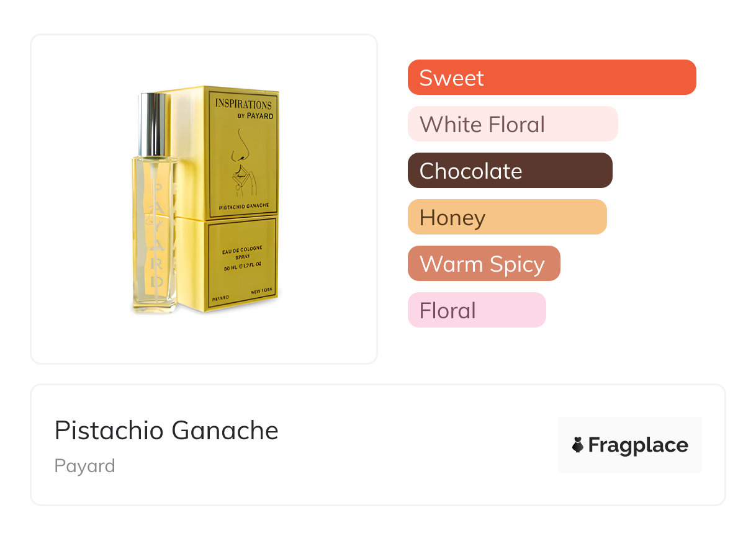Open the Pistachio Ganache title link
Image resolution: width=756 pixels, height=536 pixels.
[x=166, y=431]
